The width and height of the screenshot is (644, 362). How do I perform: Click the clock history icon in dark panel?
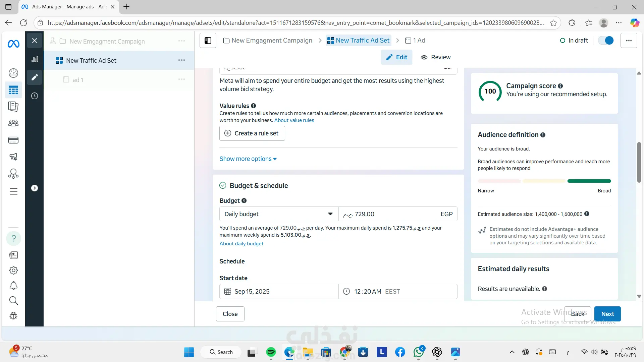(35, 96)
